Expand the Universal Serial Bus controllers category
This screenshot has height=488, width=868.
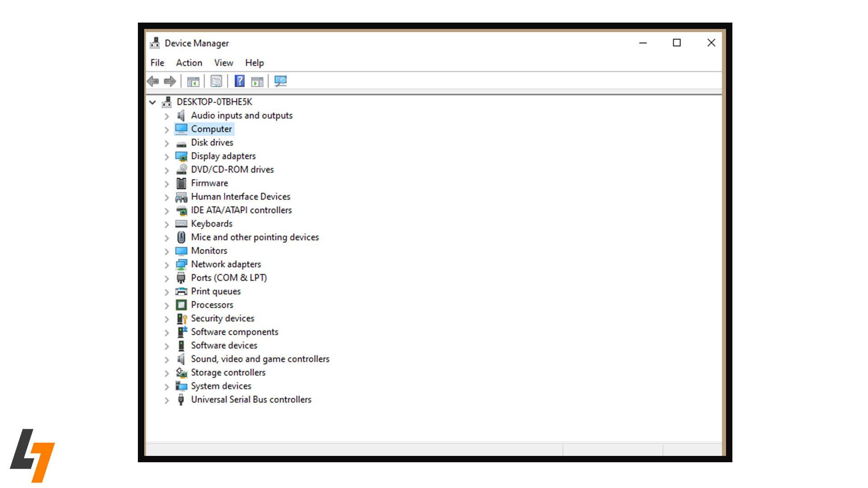166,400
